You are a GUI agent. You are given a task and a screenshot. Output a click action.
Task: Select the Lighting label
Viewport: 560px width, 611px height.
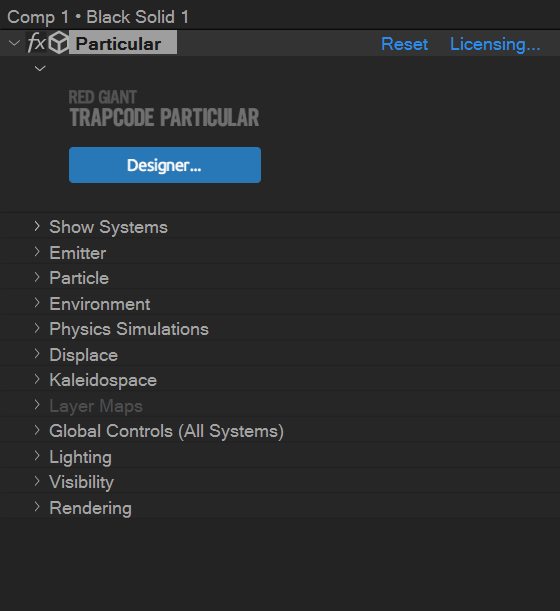[x=80, y=457]
